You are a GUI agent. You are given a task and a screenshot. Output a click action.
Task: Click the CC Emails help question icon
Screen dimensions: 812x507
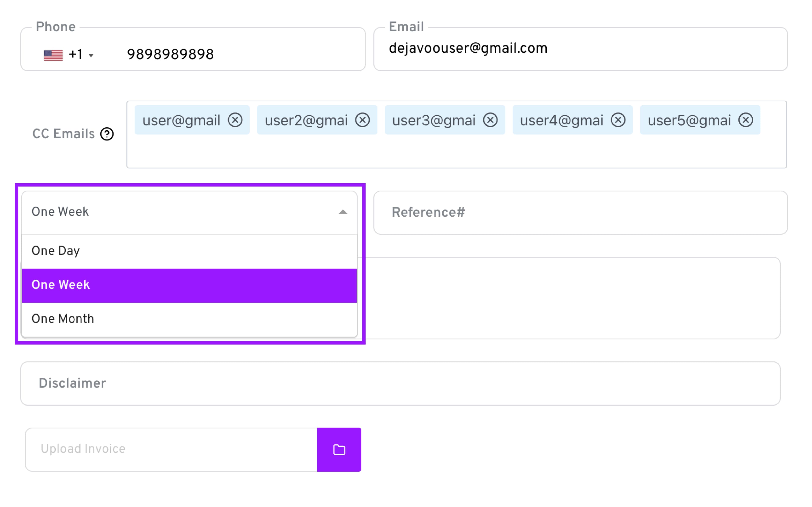point(107,134)
